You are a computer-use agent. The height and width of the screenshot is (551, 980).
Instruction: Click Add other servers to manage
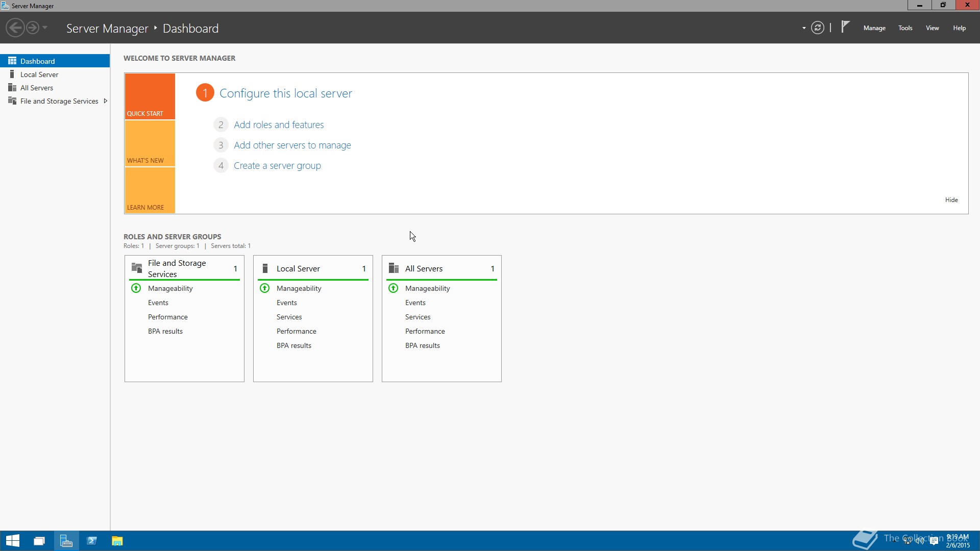pyautogui.click(x=292, y=145)
